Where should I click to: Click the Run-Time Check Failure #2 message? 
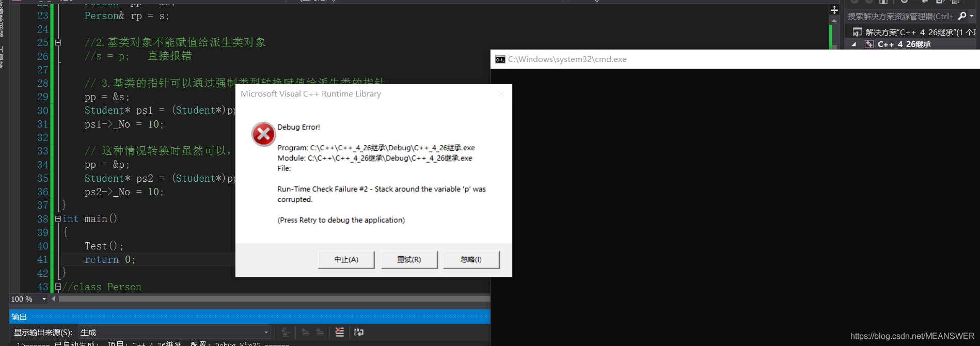[x=381, y=194]
